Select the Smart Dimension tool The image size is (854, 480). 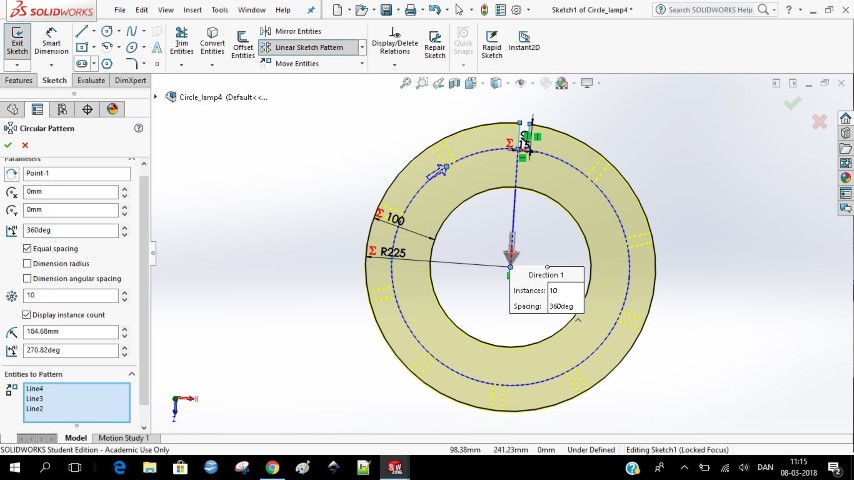pos(51,41)
